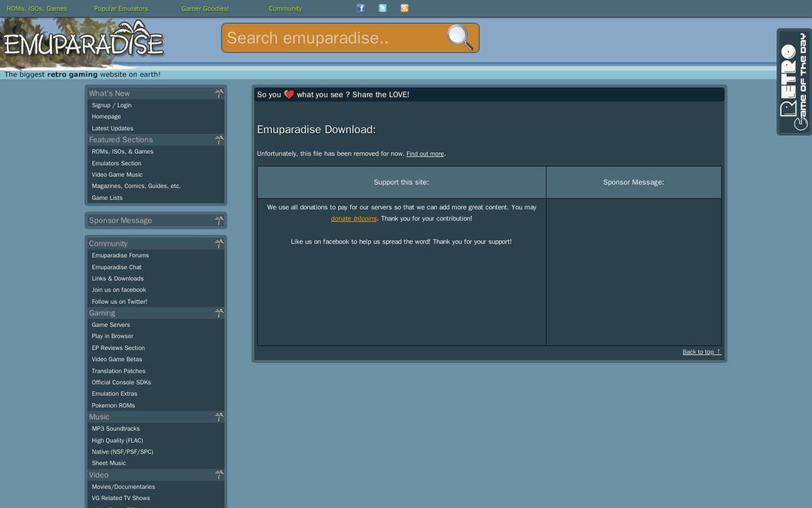Screen dimensions: 812x508
Task: Follow the donate bitcoins link
Action: 354,218
